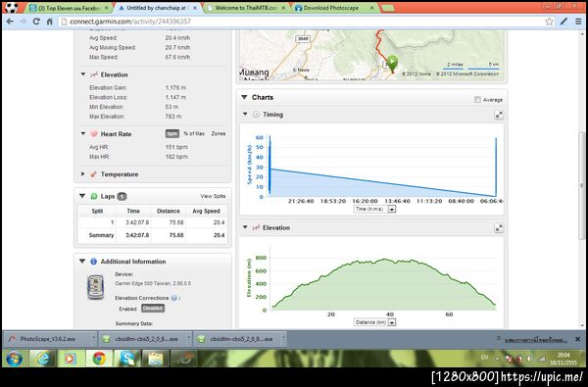Click the show all downloads link
The image size is (588, 387).
click(x=535, y=340)
